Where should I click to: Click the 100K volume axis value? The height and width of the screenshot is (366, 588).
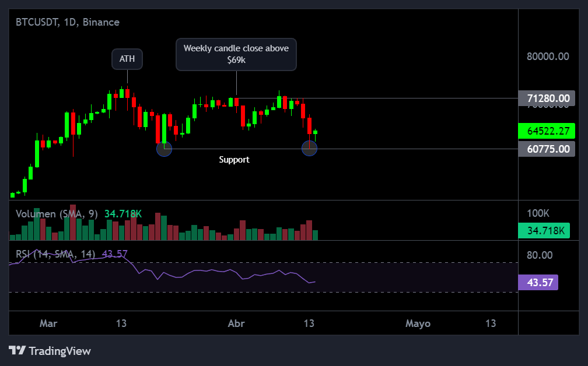click(538, 213)
